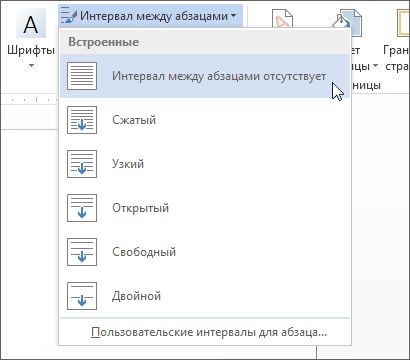Collapse the Интервал между абзацами dropdown
410x360 pixels.
150,16
